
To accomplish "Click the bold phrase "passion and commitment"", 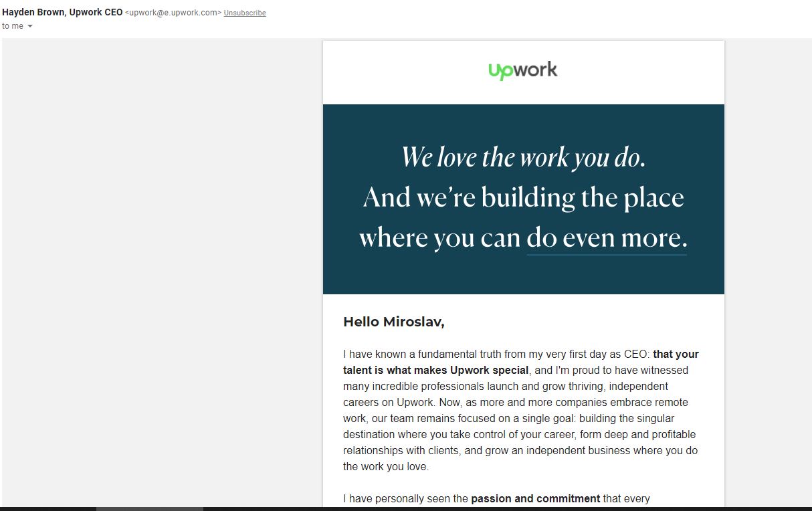I will pos(536,498).
